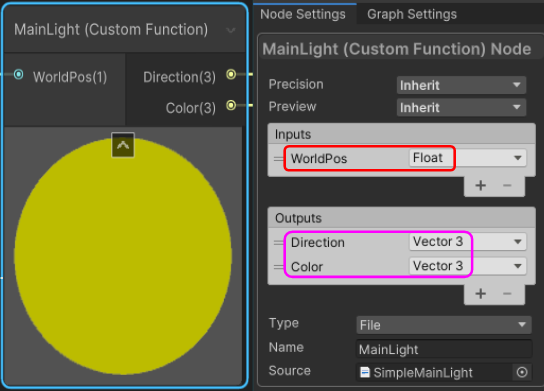The height and width of the screenshot is (391, 544).
Task: Click the Color output port
Action: tap(231, 105)
